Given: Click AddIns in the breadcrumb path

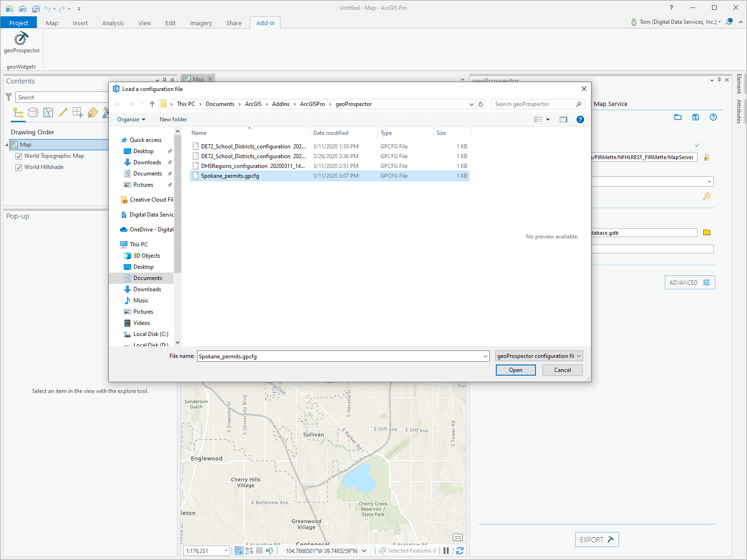Looking at the screenshot, I should (281, 104).
